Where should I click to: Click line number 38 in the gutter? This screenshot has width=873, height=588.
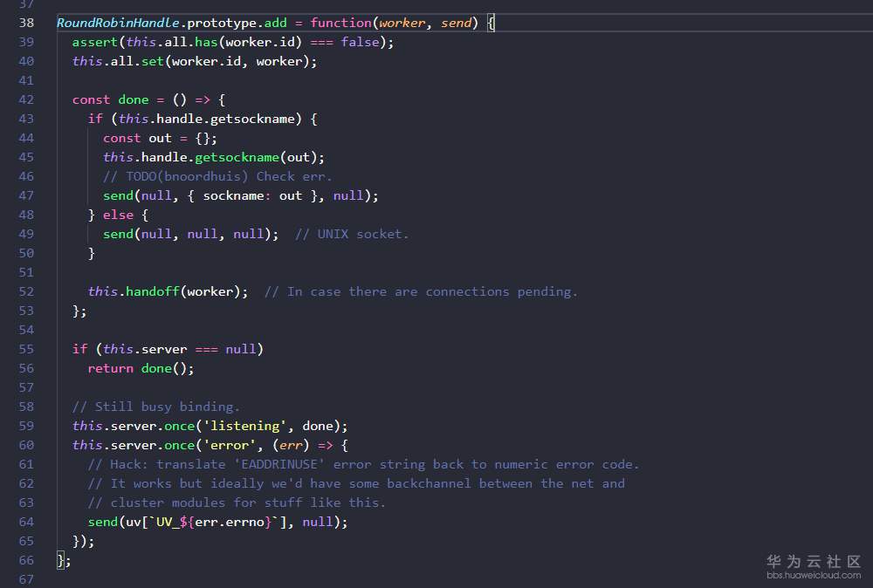26,23
